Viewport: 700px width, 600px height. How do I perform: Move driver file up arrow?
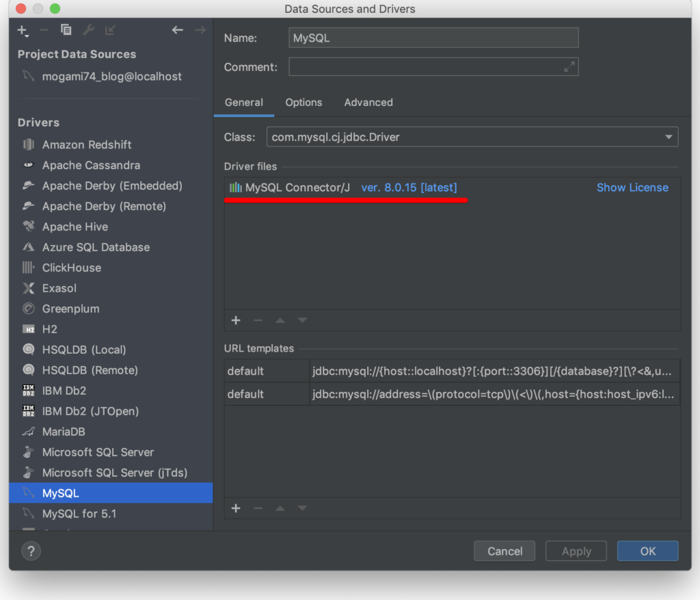[x=280, y=320]
